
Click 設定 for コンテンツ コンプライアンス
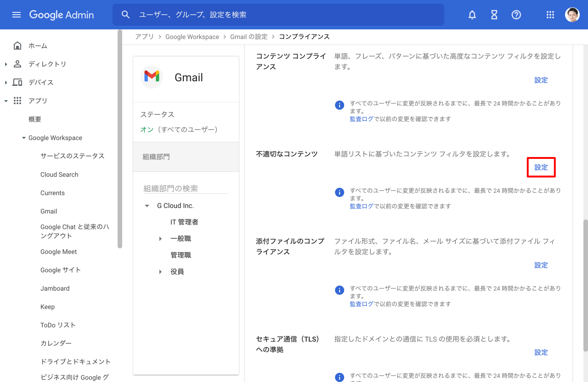pos(541,80)
